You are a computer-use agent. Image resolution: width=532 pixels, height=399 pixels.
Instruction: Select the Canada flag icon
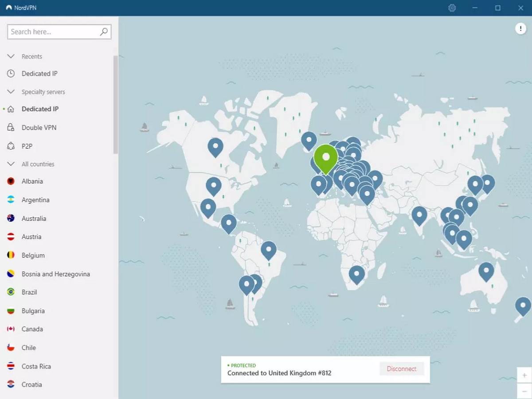[11, 329]
